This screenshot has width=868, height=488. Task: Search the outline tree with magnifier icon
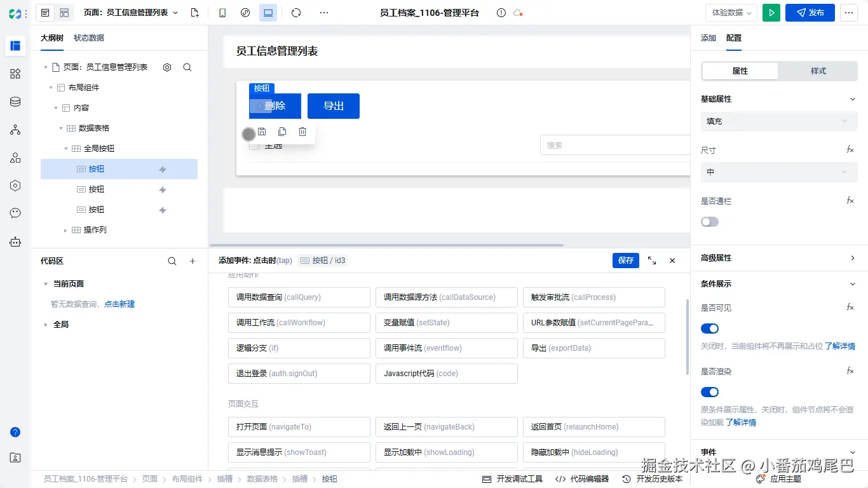[x=187, y=67]
